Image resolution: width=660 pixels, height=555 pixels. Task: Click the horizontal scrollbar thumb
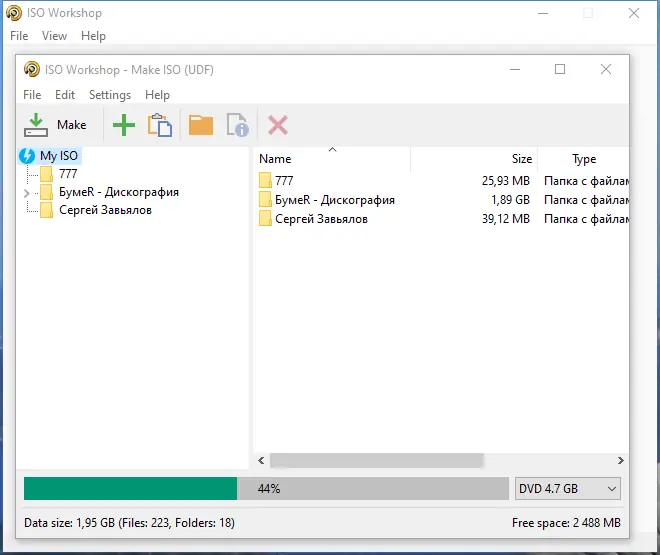tap(376, 460)
